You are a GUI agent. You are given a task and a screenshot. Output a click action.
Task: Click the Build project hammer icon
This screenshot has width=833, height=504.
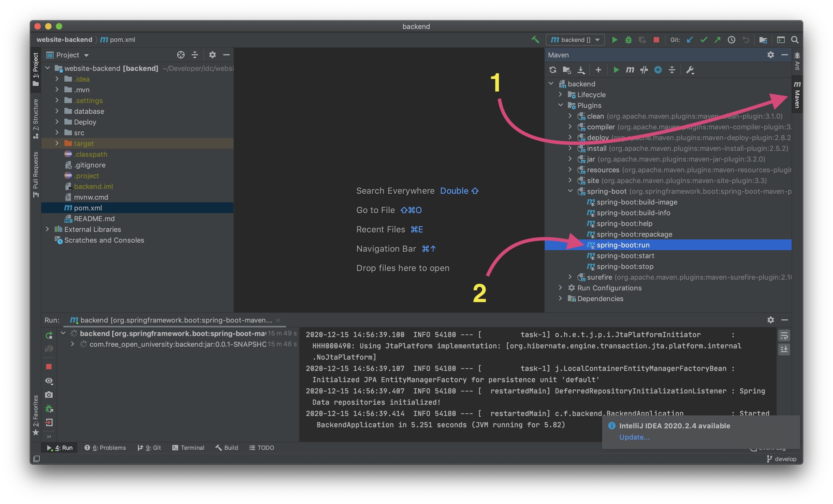pos(535,40)
